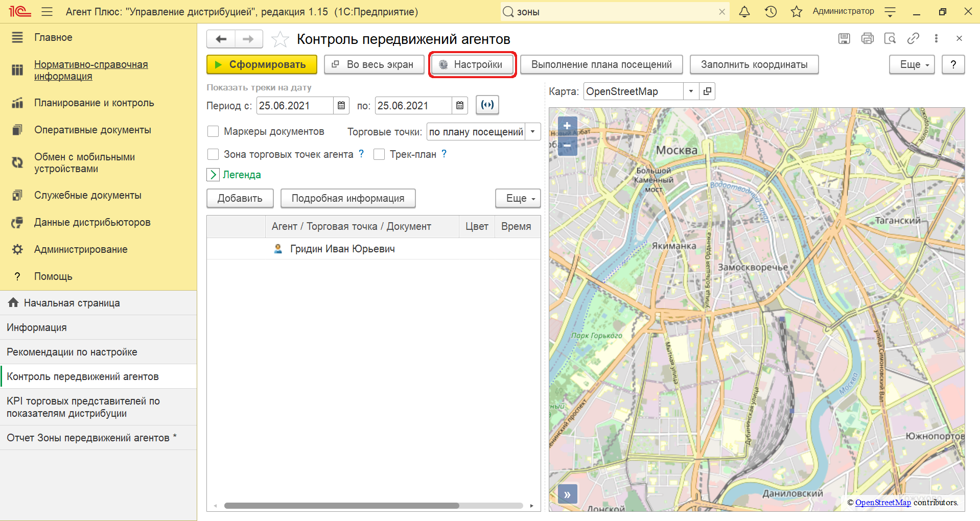Click the help question mark button
The width and height of the screenshot is (980, 521).
coord(953,64)
